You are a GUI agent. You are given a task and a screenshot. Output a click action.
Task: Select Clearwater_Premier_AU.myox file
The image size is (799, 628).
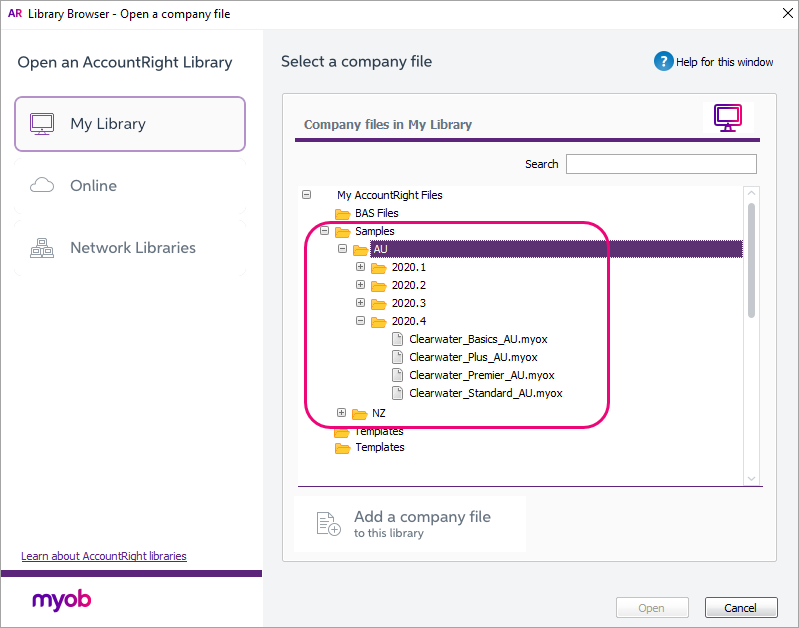(x=481, y=376)
